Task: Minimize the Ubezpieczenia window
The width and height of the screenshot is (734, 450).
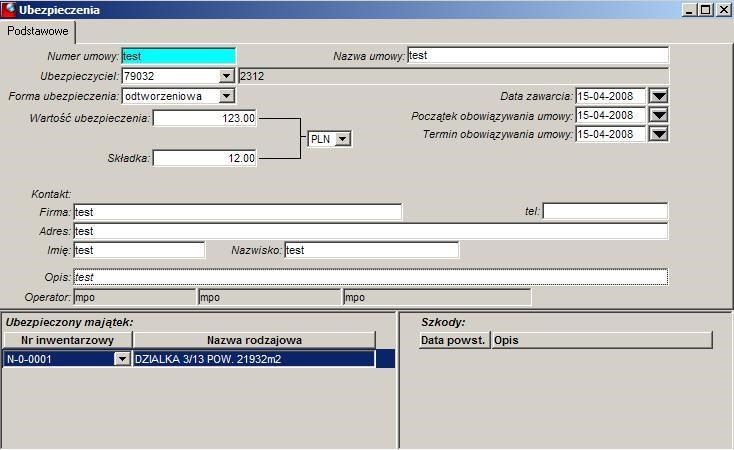Action: (x=688, y=10)
